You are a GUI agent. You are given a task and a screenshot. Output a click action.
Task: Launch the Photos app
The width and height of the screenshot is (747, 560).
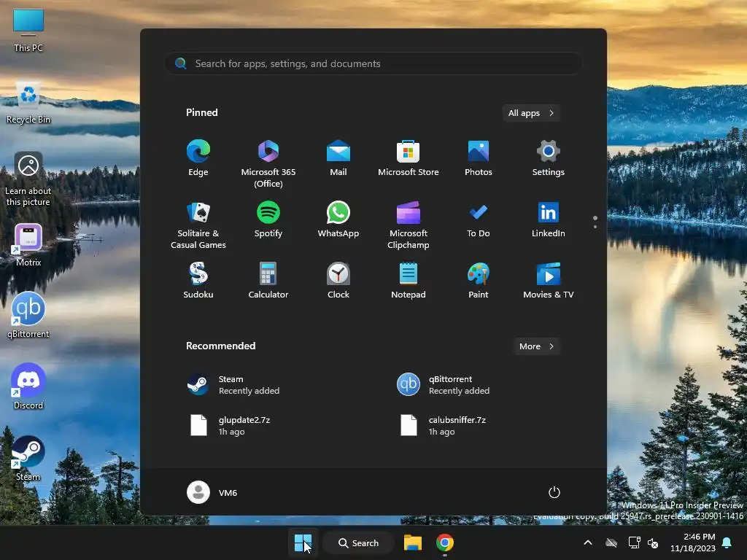click(x=479, y=158)
